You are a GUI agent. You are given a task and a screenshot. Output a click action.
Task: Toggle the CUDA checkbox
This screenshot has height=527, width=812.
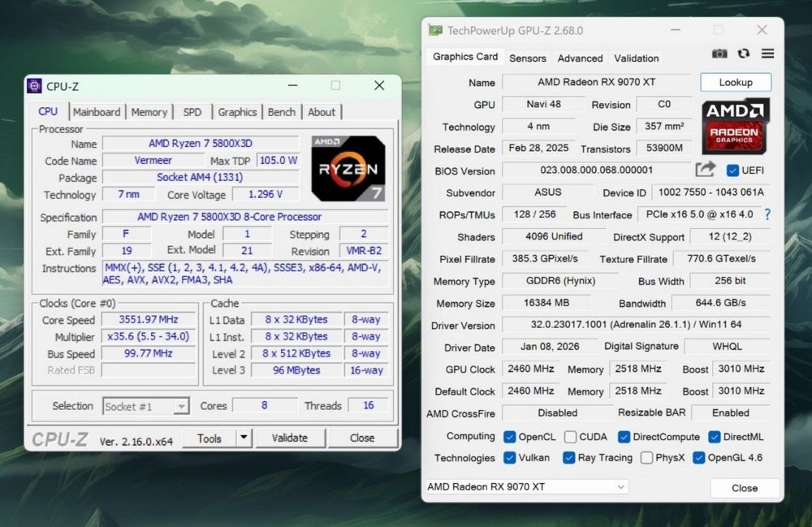click(570, 437)
